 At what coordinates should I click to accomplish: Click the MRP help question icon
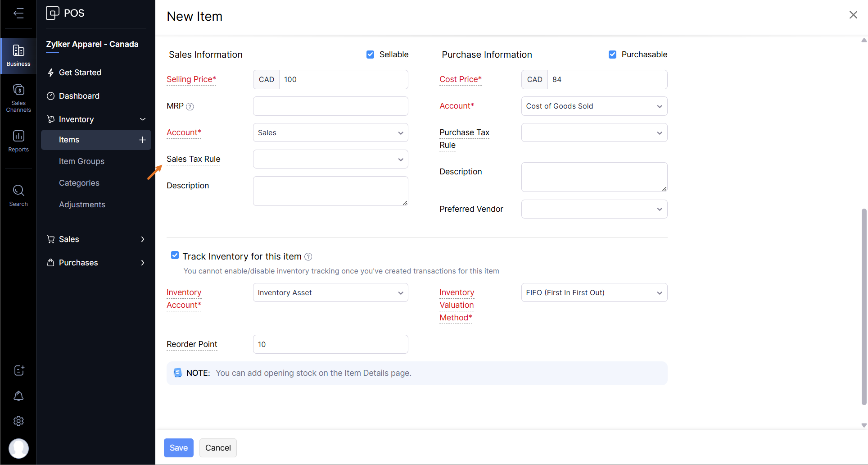(x=190, y=106)
